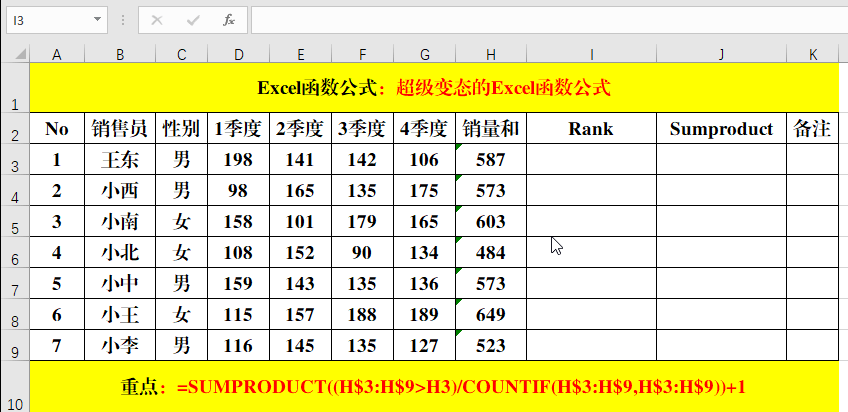Select the cell containing '小西'
This screenshot has width=848, height=412.
click(x=120, y=190)
